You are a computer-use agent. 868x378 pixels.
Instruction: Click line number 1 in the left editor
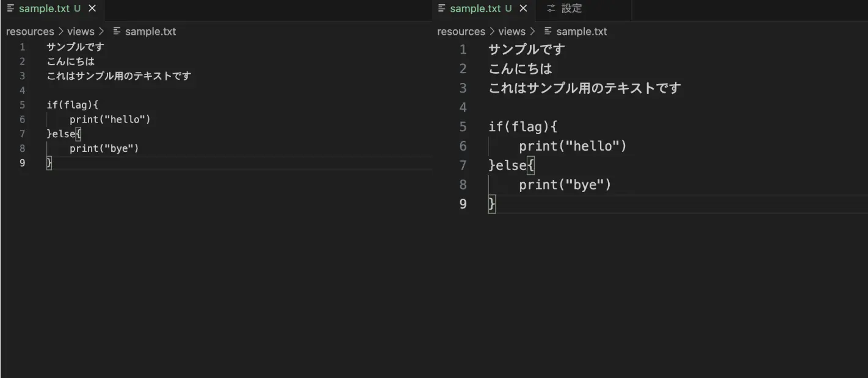point(23,47)
